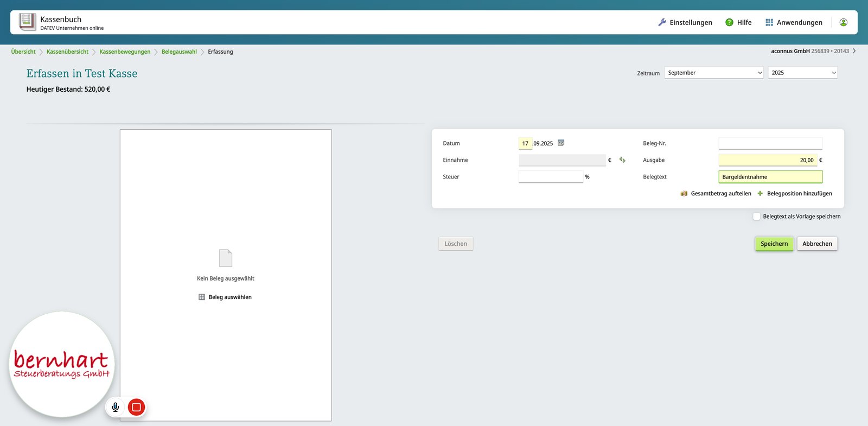Stop recording with the red button
Image resolution: width=868 pixels, height=426 pixels.
pos(137,407)
